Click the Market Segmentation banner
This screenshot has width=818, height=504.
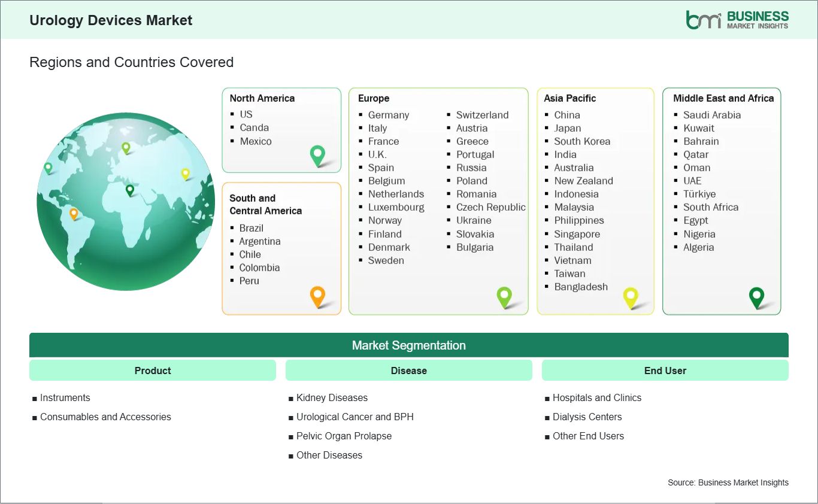click(409, 345)
